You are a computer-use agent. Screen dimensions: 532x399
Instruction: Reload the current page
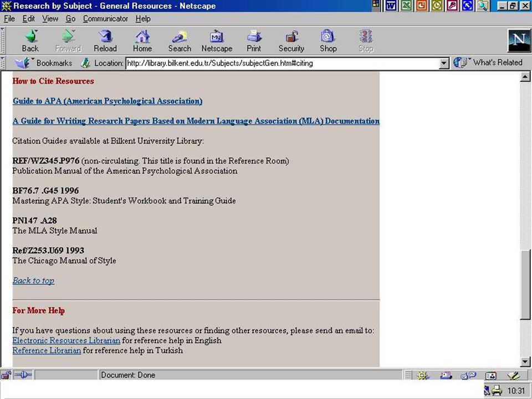tap(105, 40)
